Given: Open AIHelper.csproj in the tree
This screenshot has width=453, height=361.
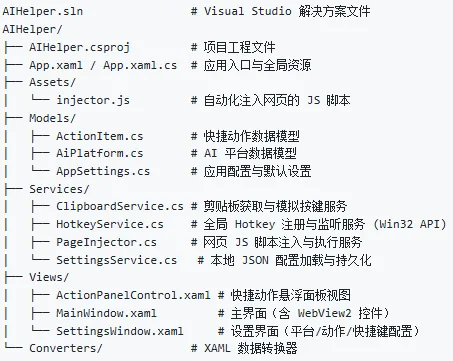Looking at the screenshot, I should (80, 47).
